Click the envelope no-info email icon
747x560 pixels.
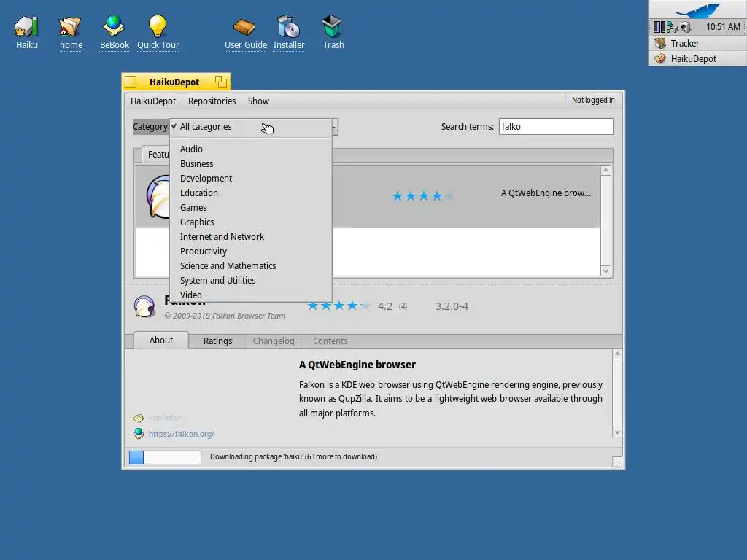pos(139,418)
